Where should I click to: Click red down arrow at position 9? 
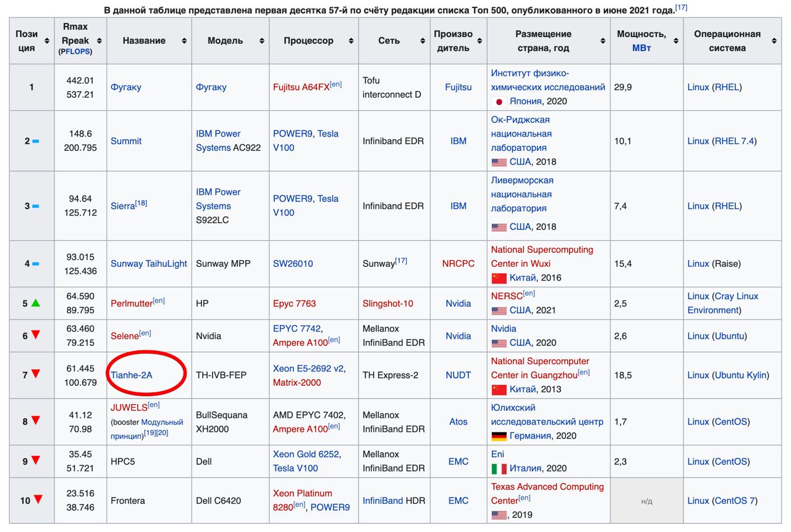pyautogui.click(x=36, y=460)
